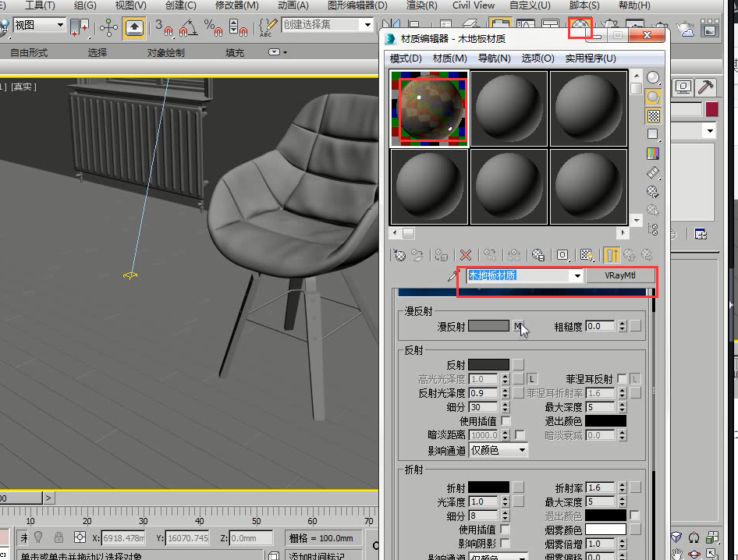Open Material Editor from main toolbar
The width and height of the screenshot is (738, 560).
[580, 28]
